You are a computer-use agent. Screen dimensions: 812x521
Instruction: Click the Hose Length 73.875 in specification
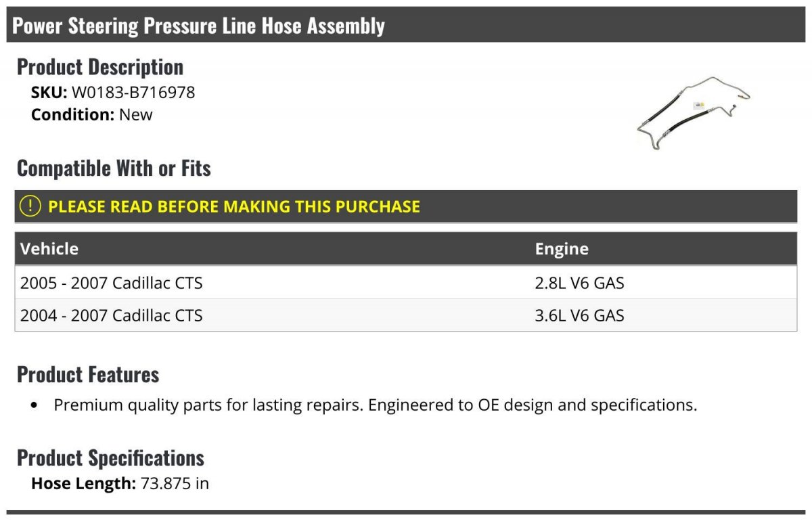[x=120, y=483]
